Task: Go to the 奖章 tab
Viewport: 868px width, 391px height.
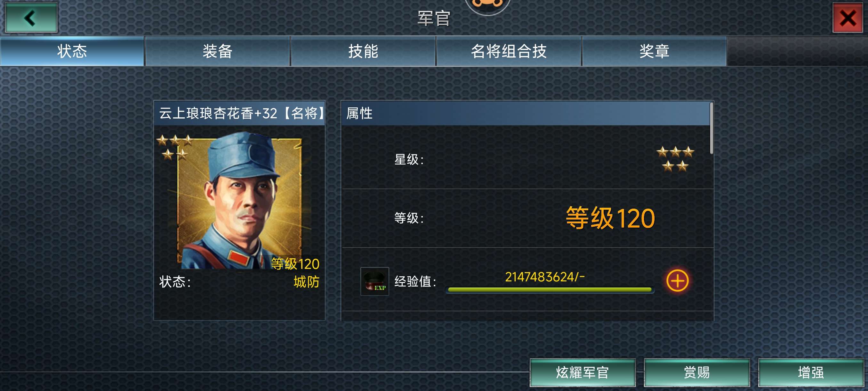Action: point(654,51)
